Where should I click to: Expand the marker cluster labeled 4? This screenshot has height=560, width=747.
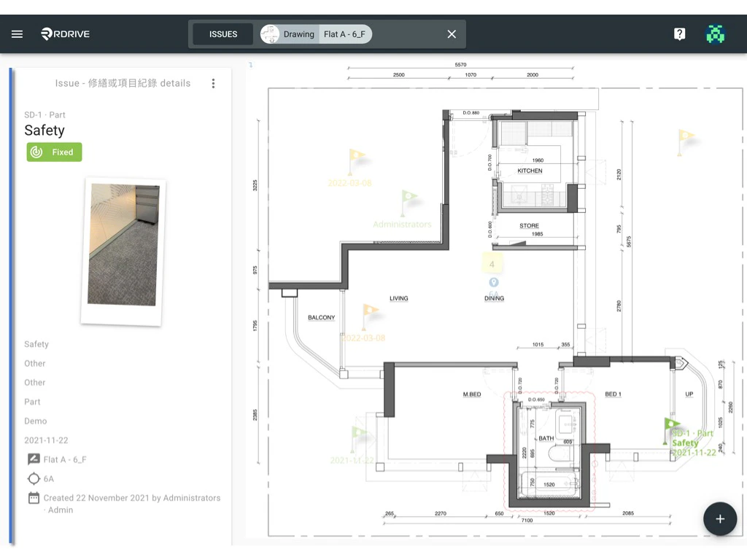point(492,262)
